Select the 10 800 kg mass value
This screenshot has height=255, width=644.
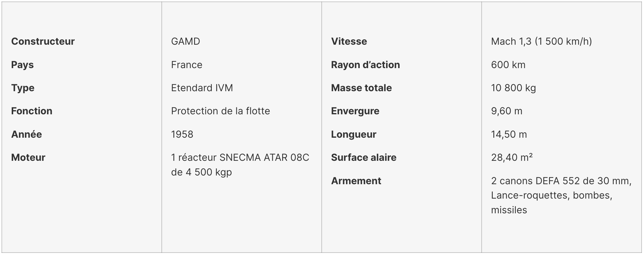(513, 88)
